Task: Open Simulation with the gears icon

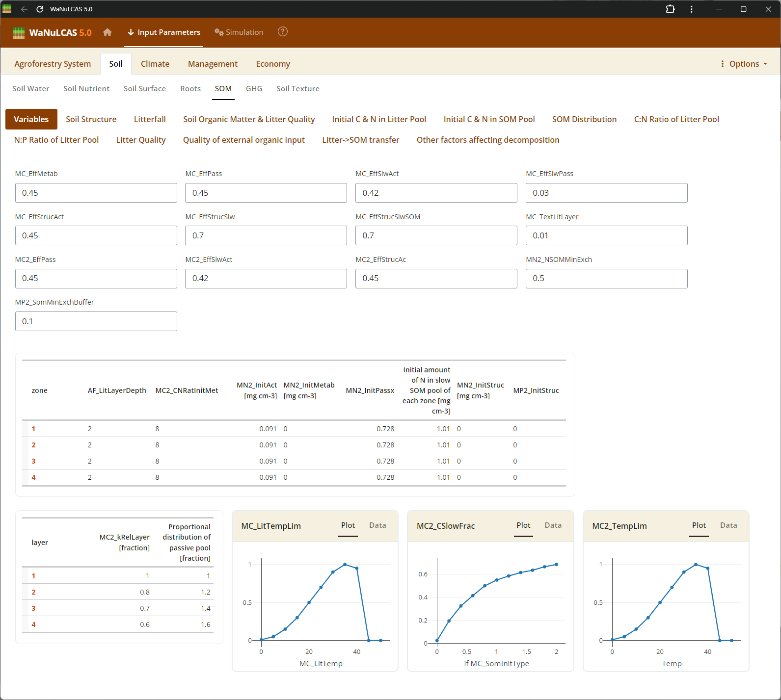Action: tap(239, 32)
